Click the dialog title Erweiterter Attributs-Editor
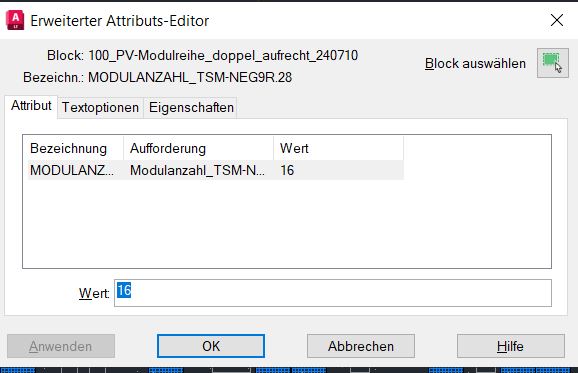Image resolution: width=578 pixels, height=373 pixels. [119, 21]
